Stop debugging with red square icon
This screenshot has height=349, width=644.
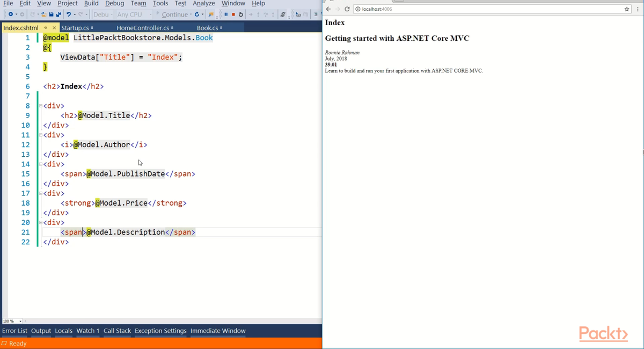(233, 14)
